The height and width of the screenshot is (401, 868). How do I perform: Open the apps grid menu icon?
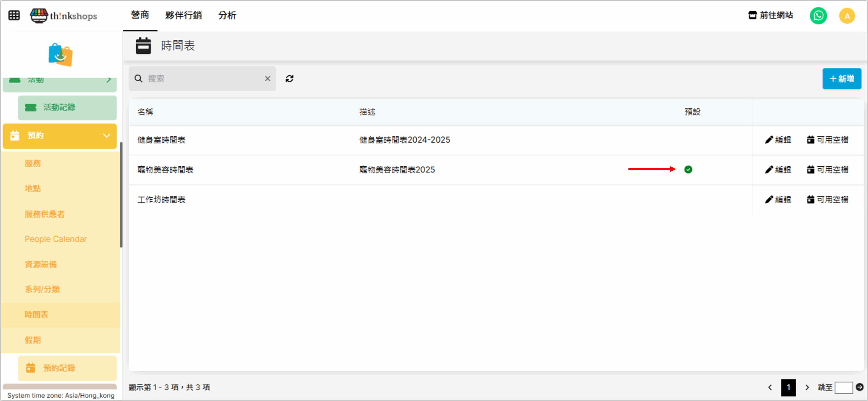point(14,15)
